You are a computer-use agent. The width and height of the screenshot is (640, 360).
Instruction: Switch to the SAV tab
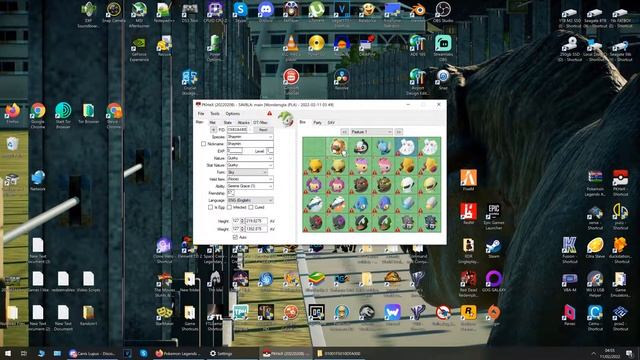coord(331,122)
